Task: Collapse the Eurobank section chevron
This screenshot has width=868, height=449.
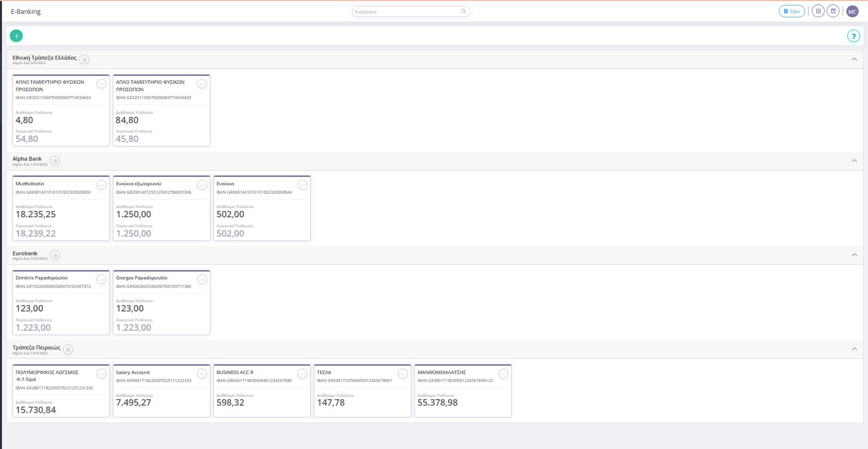Action: coord(854,255)
